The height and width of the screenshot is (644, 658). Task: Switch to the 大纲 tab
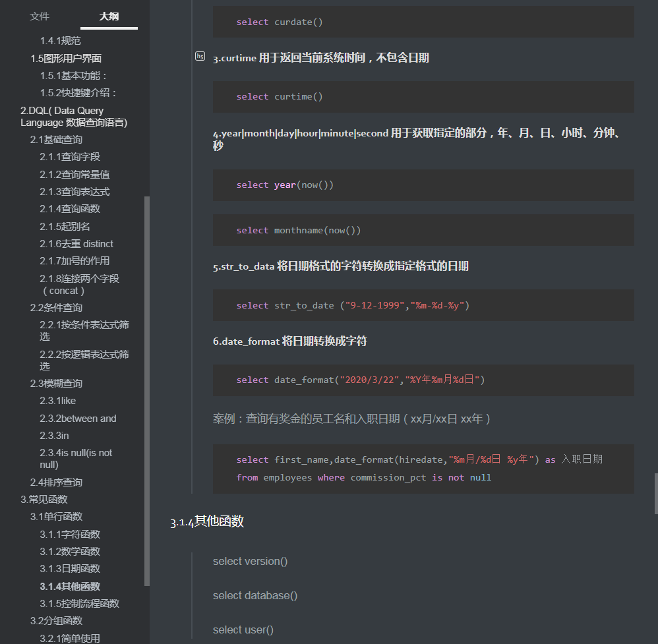[x=109, y=16]
